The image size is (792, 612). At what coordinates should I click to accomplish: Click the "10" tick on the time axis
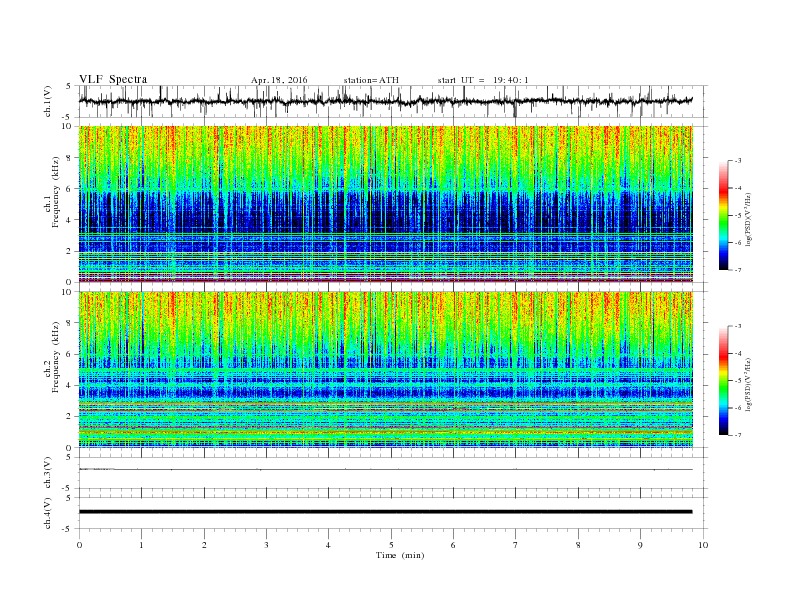click(x=703, y=545)
